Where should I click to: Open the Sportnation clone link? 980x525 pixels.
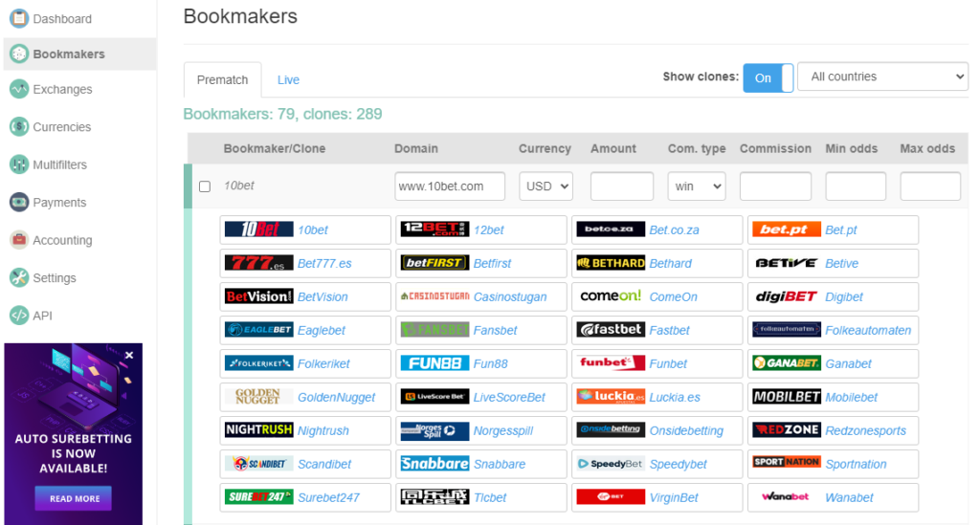[856, 465]
